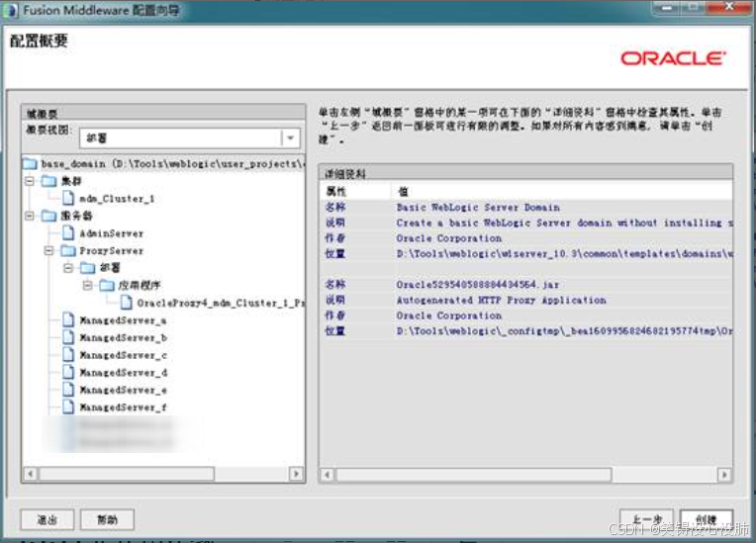Click the _configtmp path value

[564, 331]
